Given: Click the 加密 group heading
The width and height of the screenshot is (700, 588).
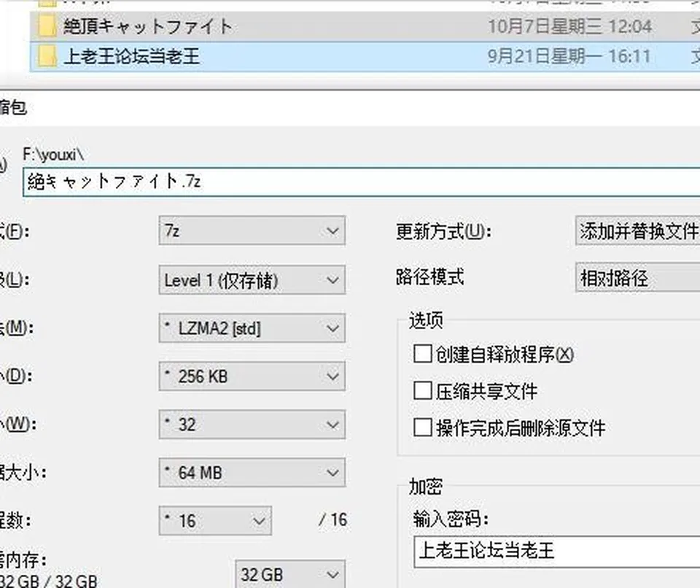Looking at the screenshot, I should 426,486.
